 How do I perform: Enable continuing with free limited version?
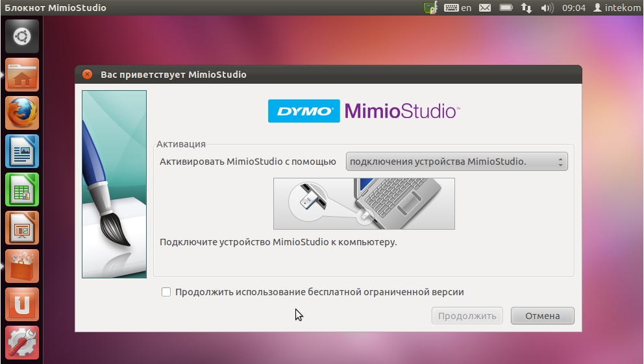[166, 292]
